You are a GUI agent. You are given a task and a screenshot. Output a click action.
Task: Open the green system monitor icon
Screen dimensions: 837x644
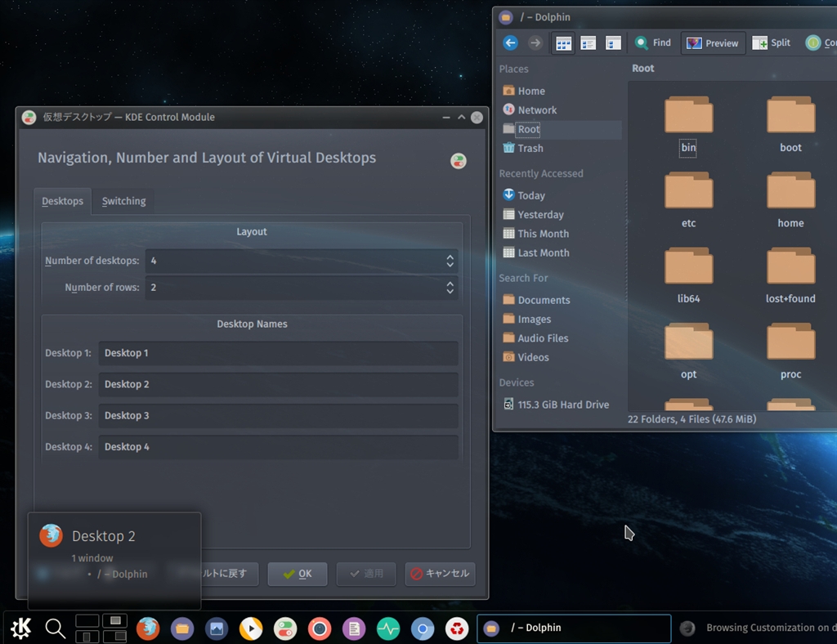(x=388, y=629)
